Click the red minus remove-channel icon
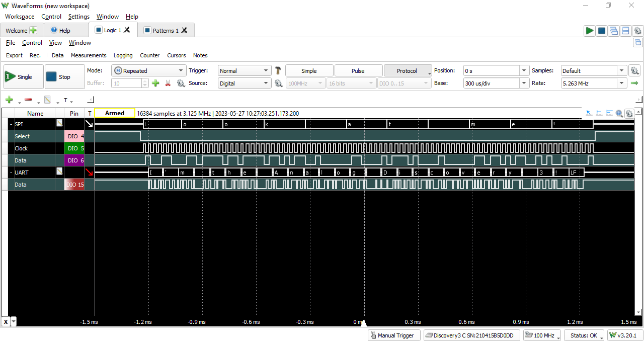This screenshot has width=644, height=342. [28, 100]
